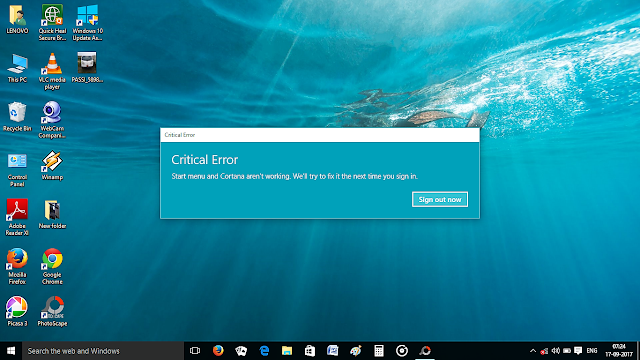The width and height of the screenshot is (640, 360).
Task: Open the volume control tray icon
Action: [556, 351]
